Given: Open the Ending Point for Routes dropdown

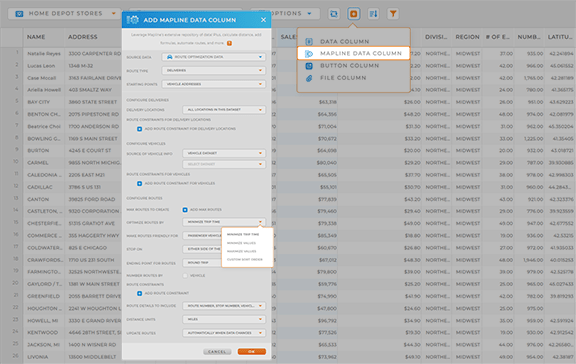Looking at the screenshot, I should 202,263.
